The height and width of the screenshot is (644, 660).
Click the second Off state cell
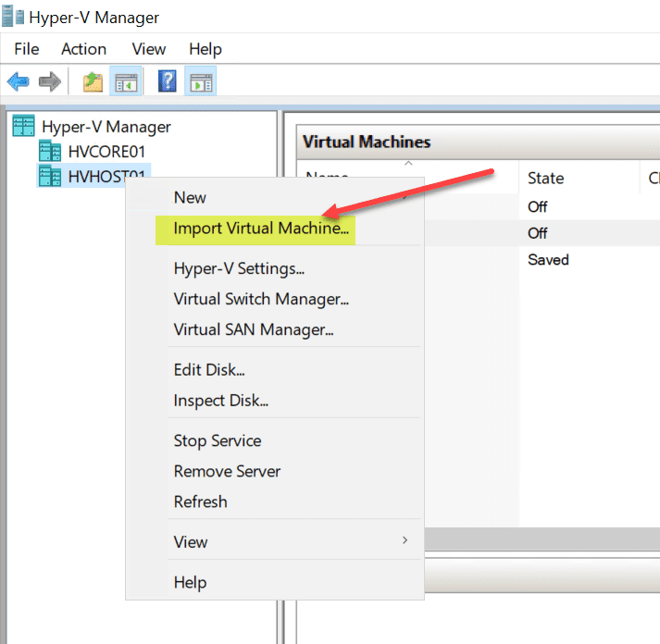(x=538, y=233)
